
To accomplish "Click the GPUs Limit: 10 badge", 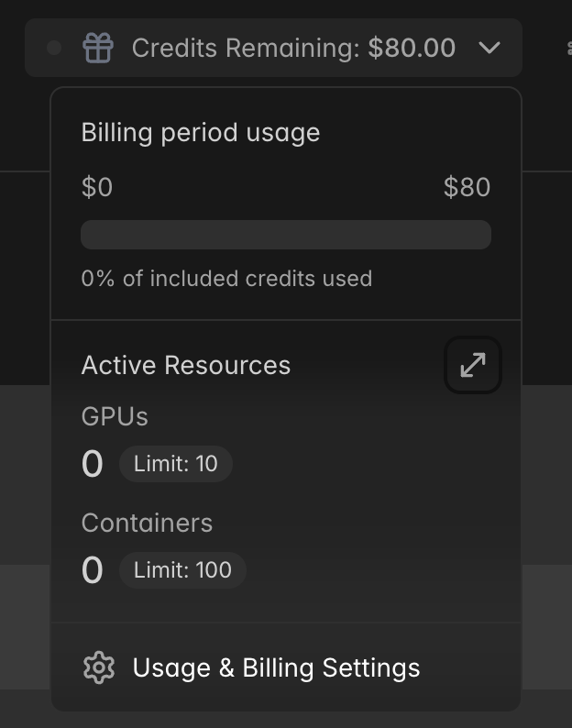I will pos(176,464).
